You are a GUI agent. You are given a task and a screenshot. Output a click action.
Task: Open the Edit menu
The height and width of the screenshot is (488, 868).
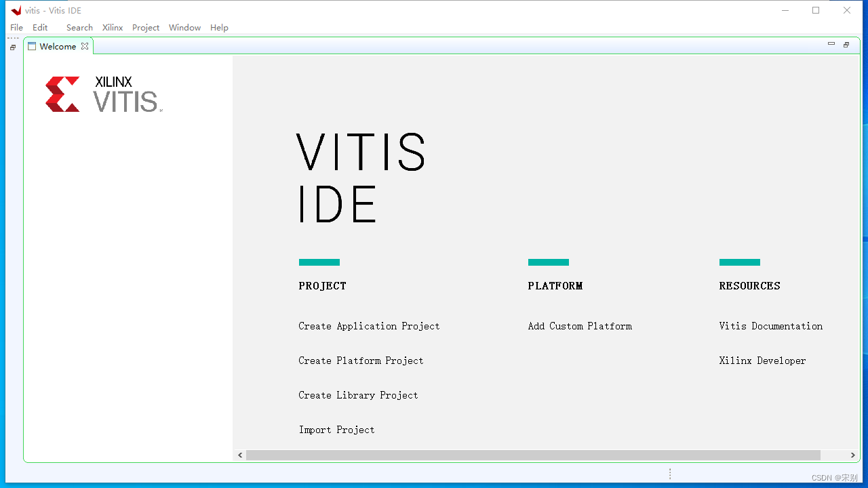click(40, 28)
